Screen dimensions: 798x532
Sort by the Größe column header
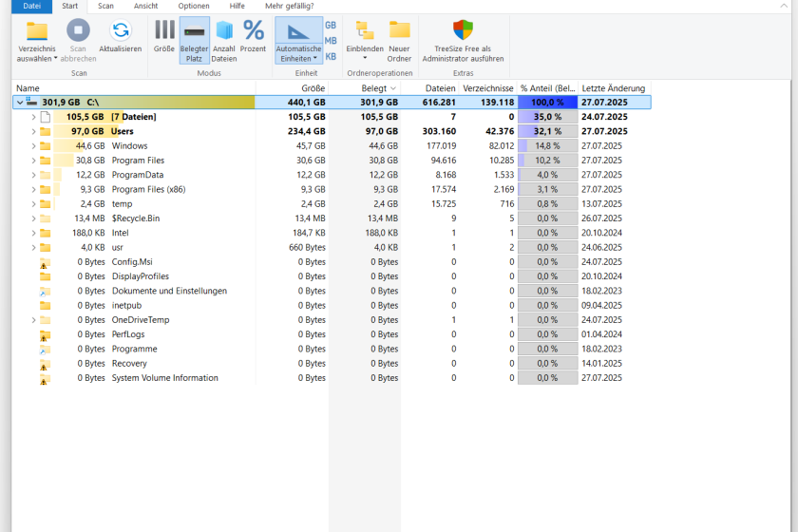click(293, 88)
